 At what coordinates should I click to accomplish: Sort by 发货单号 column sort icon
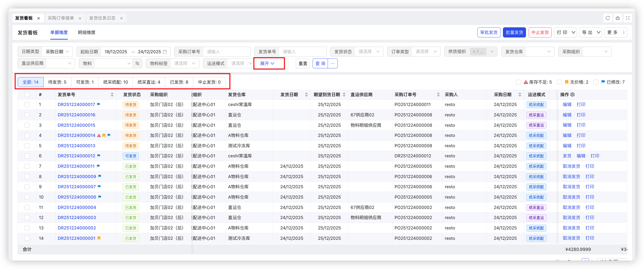(112, 94)
